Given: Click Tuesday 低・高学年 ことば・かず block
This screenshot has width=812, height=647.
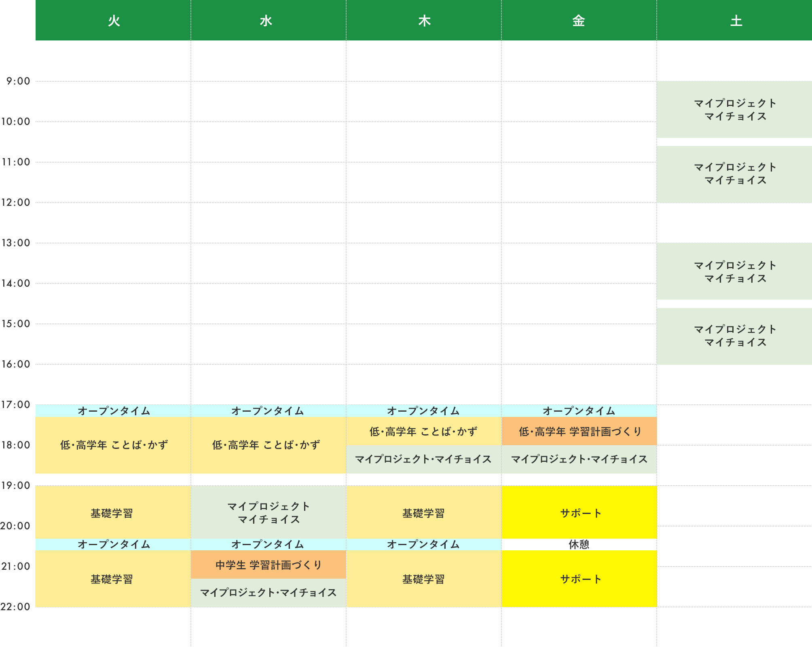Looking at the screenshot, I should point(113,445).
